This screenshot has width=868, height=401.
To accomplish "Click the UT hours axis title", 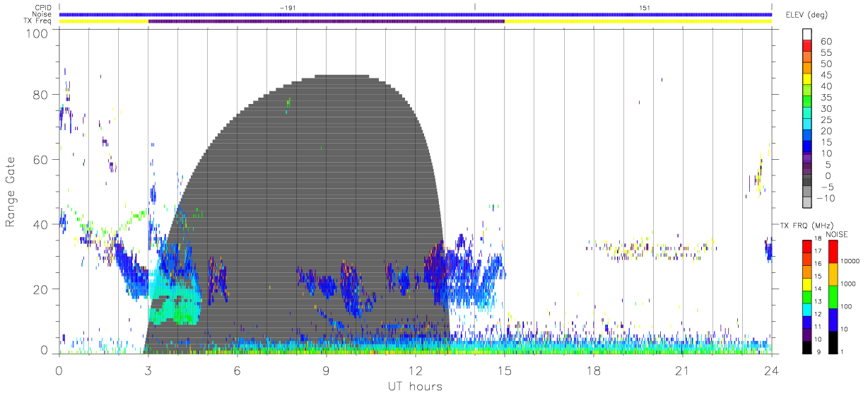I will (x=414, y=386).
